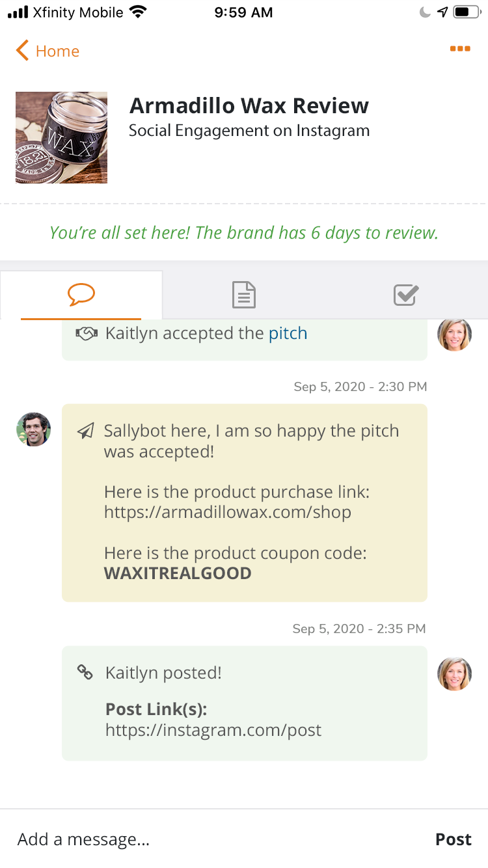Switch to the chat messages tab
488x868 pixels.
(81, 295)
